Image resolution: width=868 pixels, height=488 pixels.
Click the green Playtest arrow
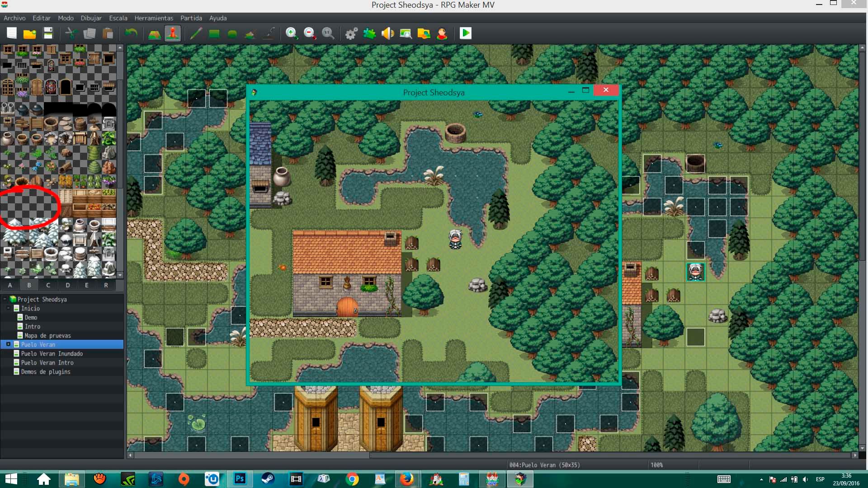pyautogui.click(x=466, y=33)
